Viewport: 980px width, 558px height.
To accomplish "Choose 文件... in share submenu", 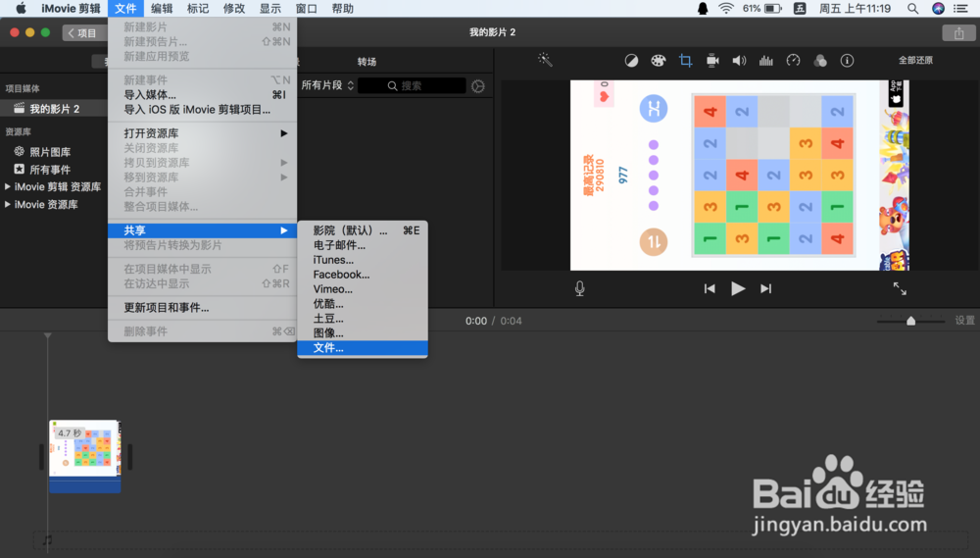I will point(363,348).
